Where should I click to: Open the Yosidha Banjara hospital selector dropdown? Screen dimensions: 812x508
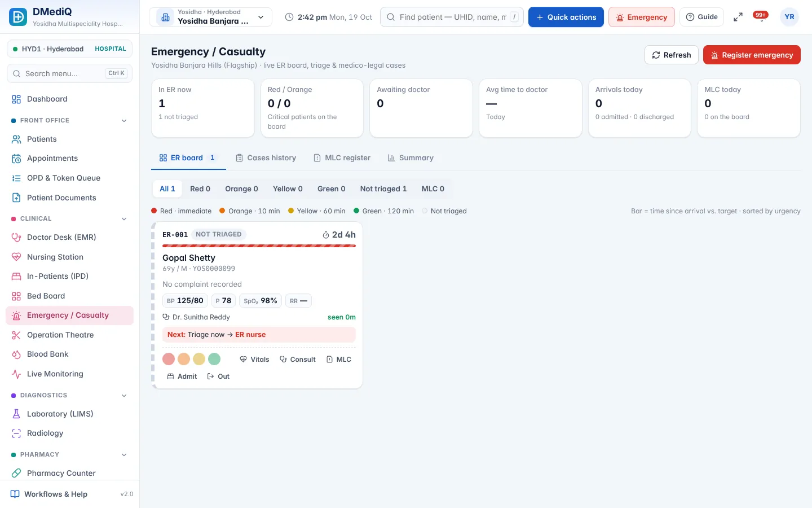pos(210,17)
